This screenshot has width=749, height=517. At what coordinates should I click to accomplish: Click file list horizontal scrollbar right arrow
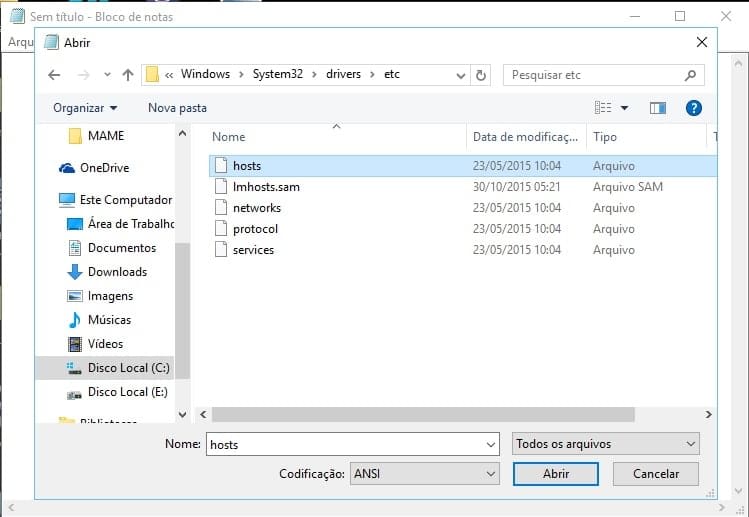[708, 414]
